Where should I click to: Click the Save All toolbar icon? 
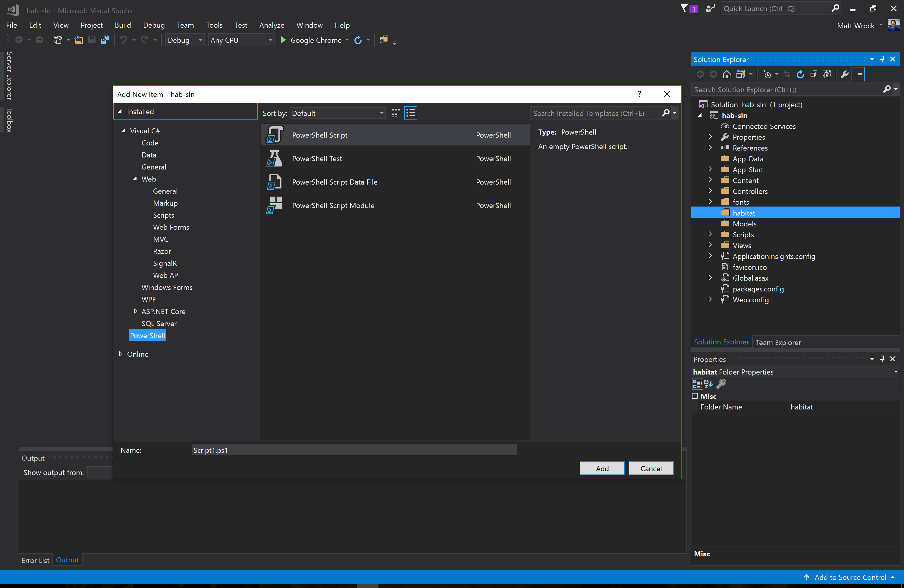click(x=105, y=40)
